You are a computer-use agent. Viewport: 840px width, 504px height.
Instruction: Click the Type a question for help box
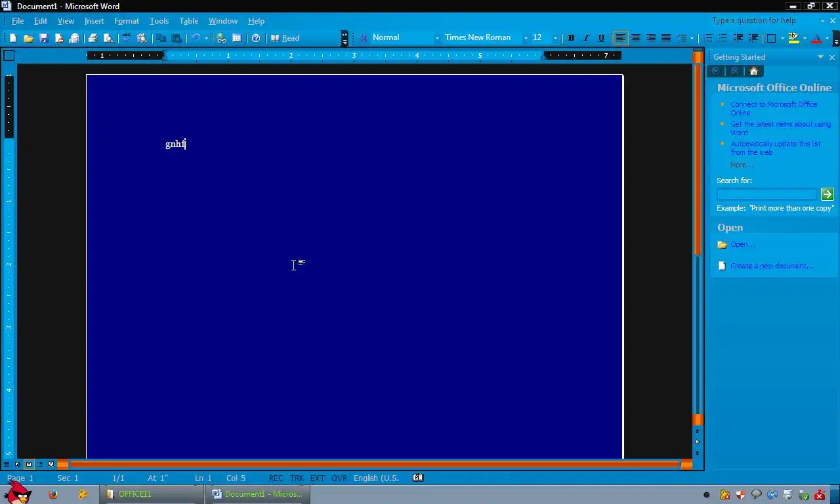coord(764,20)
